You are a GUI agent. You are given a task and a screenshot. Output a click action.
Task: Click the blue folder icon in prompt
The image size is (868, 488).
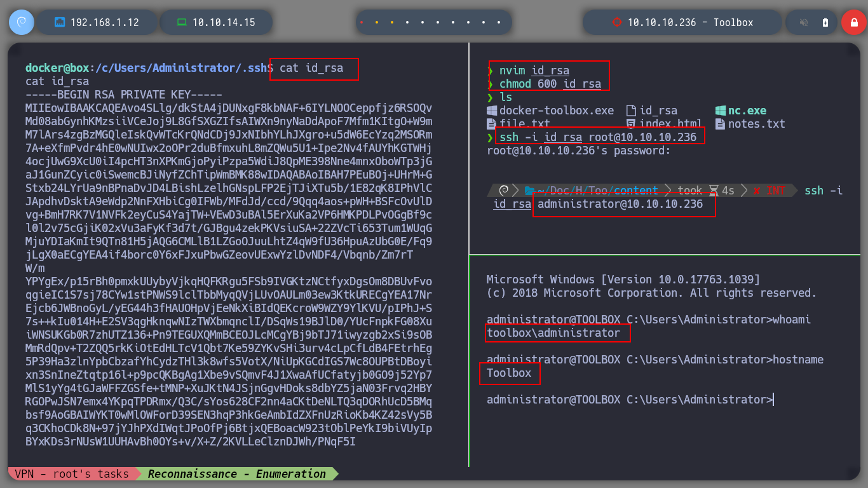click(529, 191)
